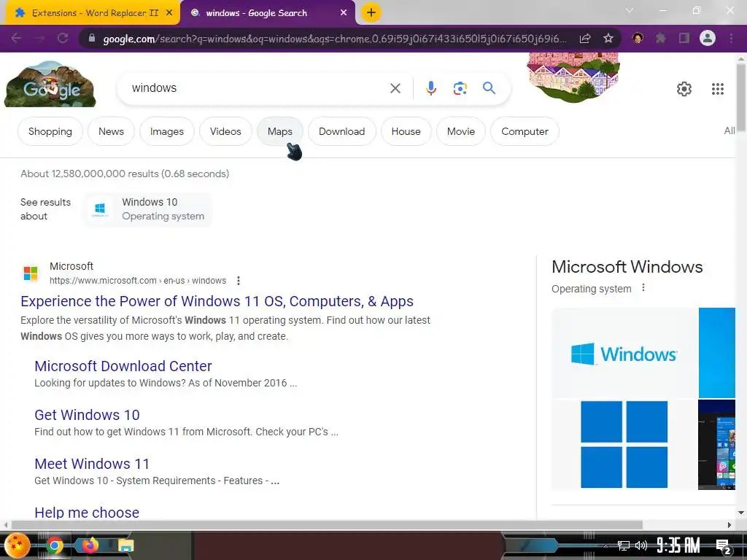Screen dimensions: 747x560
Task: Open the Chrome side panel icon
Action: click(684, 38)
